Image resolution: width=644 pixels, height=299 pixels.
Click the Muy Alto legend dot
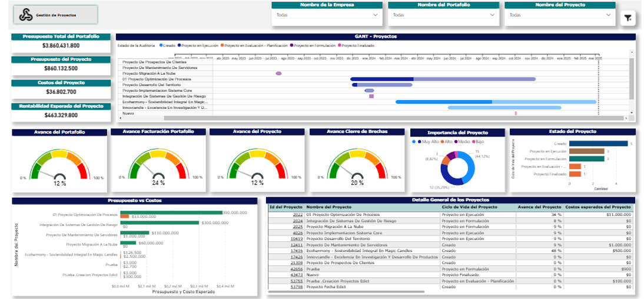pos(419,142)
